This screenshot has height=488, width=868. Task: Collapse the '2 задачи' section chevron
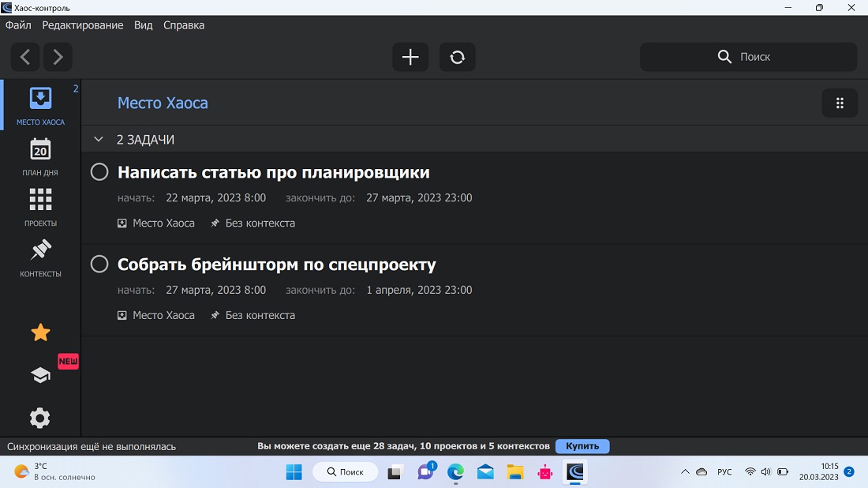99,140
